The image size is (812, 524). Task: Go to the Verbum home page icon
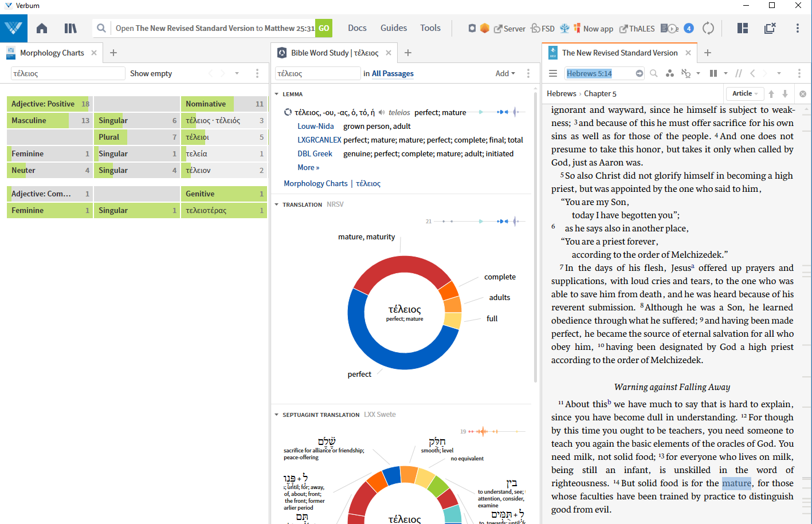[42, 28]
